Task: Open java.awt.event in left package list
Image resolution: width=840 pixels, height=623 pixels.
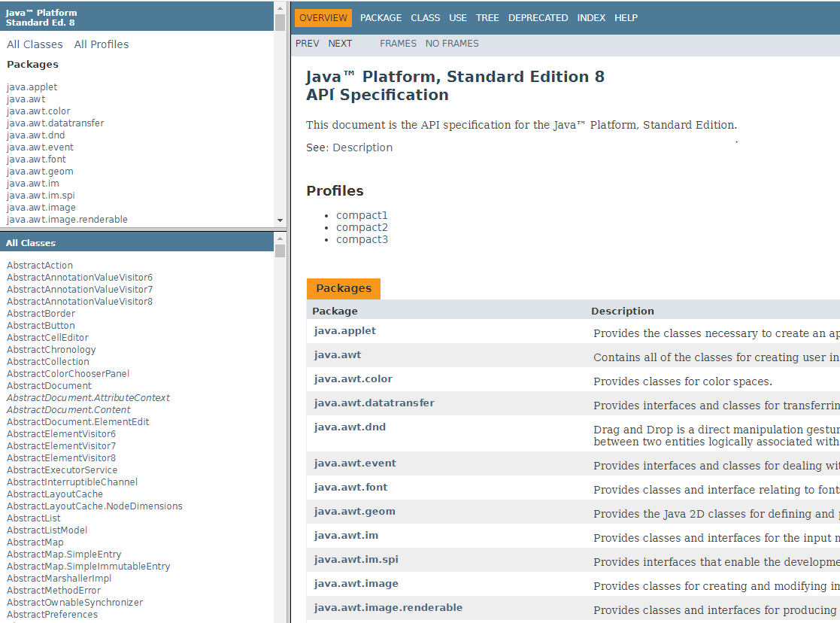Action: click(40, 147)
